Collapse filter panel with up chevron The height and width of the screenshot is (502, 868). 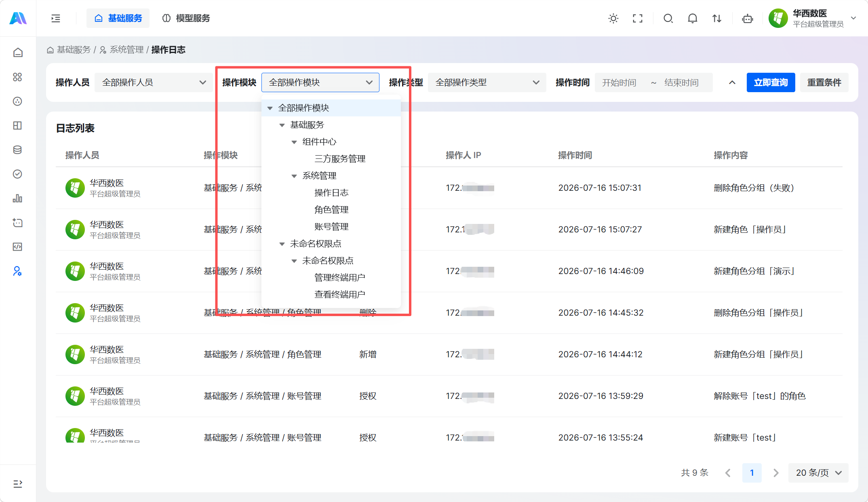pyautogui.click(x=732, y=82)
